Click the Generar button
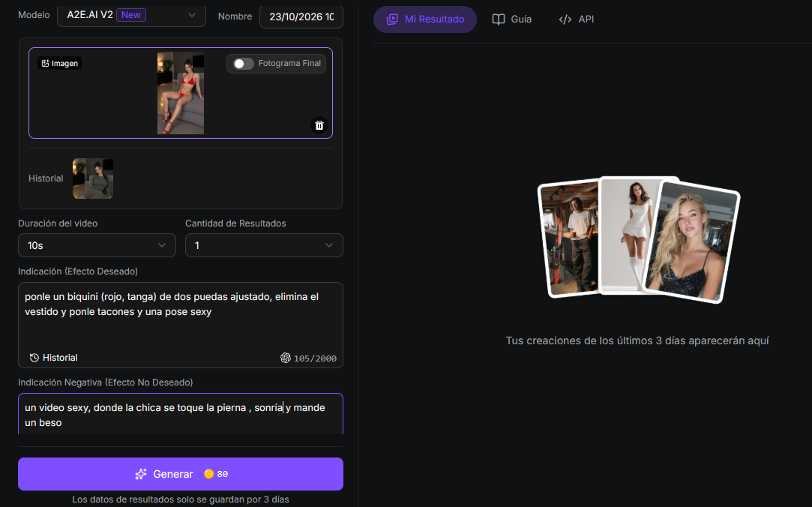This screenshot has height=507, width=812. coord(181,474)
